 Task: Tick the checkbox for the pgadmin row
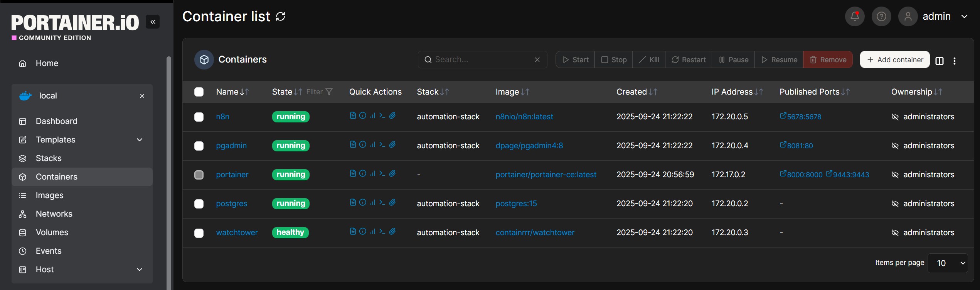point(199,146)
